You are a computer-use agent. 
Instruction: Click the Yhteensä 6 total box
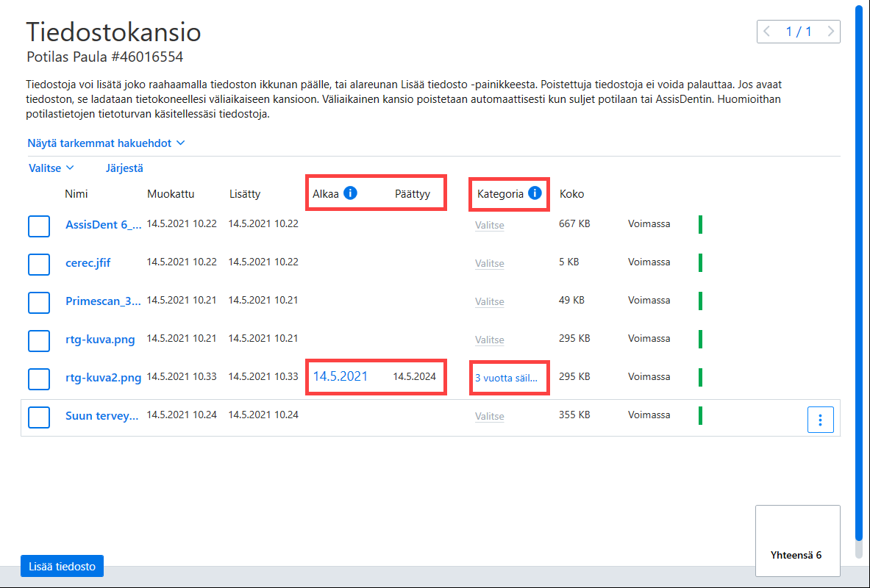[798, 541]
